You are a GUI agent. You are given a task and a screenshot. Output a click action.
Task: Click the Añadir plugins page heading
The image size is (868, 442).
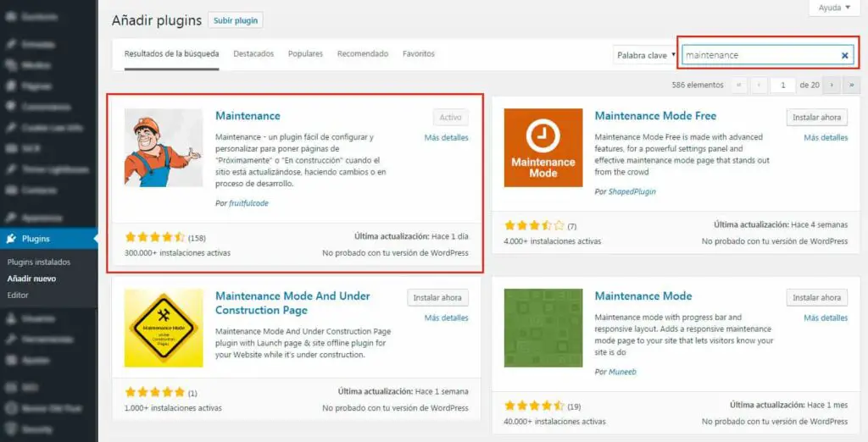(x=157, y=21)
